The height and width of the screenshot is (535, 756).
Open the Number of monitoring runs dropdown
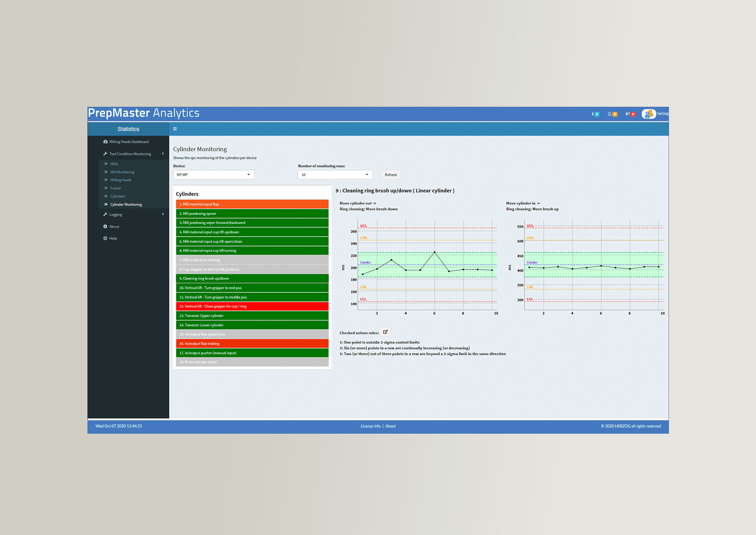point(335,175)
